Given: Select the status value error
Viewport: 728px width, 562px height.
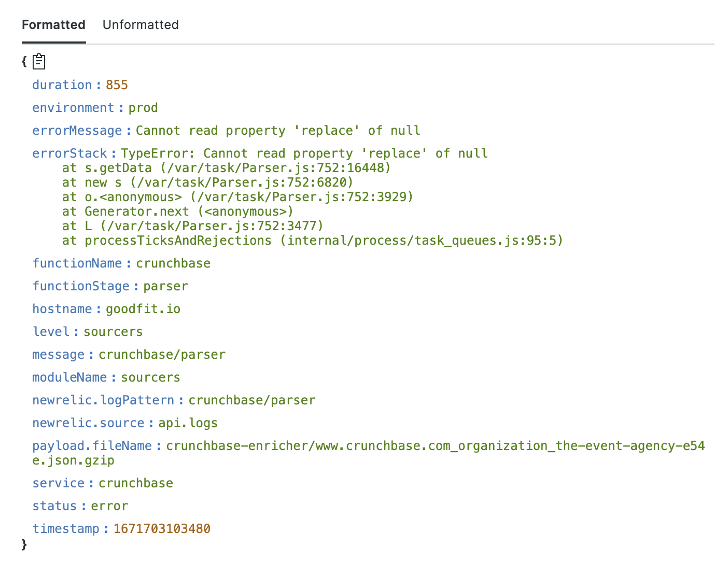Looking at the screenshot, I should pyautogui.click(x=109, y=506).
